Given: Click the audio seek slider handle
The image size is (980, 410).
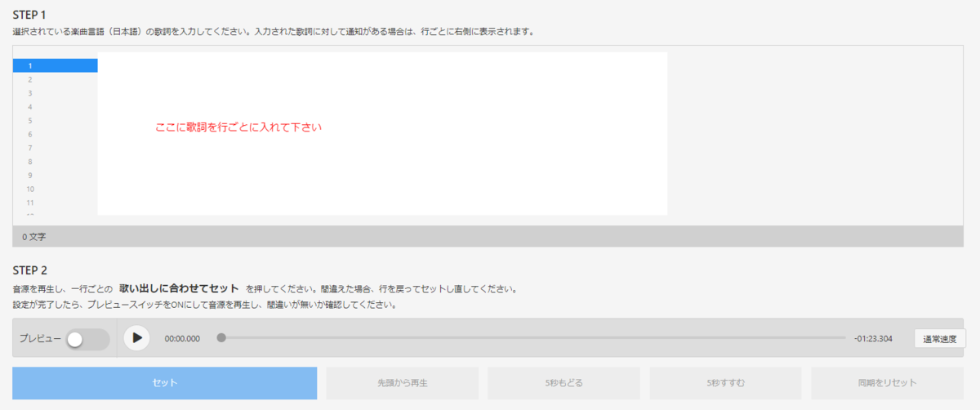Looking at the screenshot, I should (x=221, y=337).
